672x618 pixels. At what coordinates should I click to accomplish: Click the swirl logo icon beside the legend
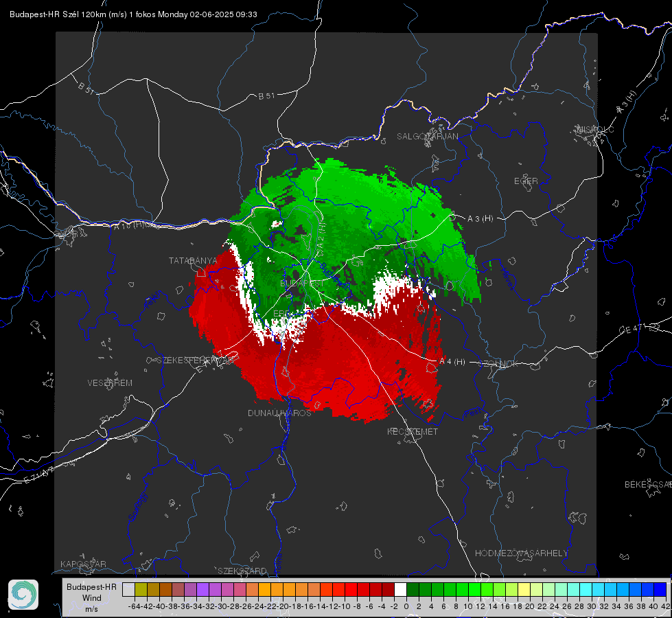tap(23, 595)
